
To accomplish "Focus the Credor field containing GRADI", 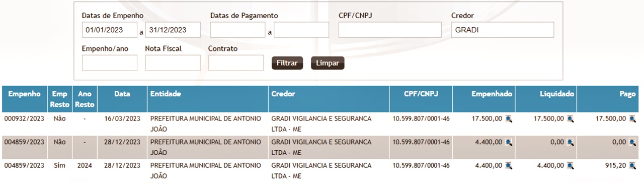I will click(503, 30).
